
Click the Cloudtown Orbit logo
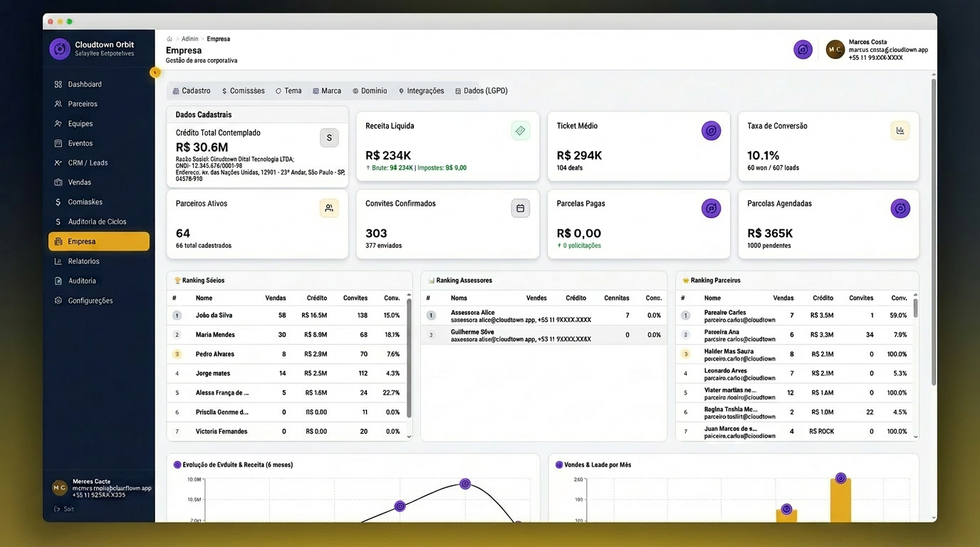tap(60, 49)
